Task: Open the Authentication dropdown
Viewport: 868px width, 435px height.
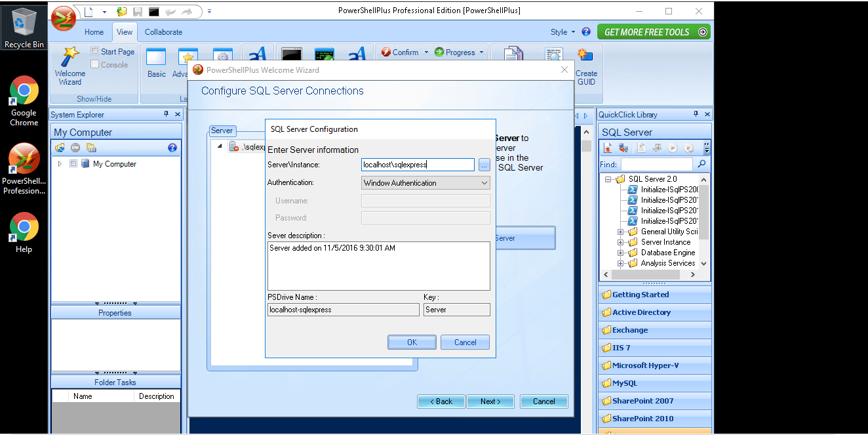Action: pyautogui.click(x=484, y=183)
